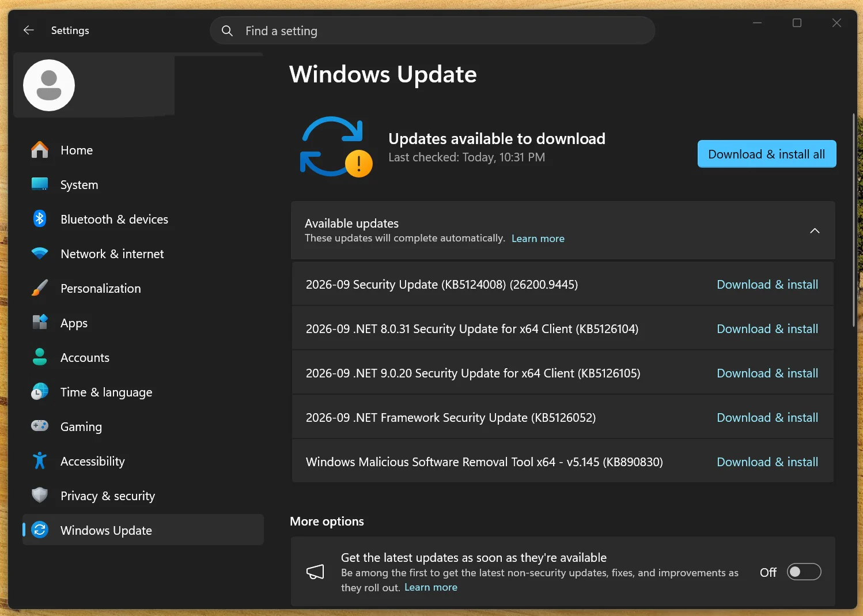Click the megaphone icon beside latest updates option
The height and width of the screenshot is (616, 863).
(x=315, y=572)
